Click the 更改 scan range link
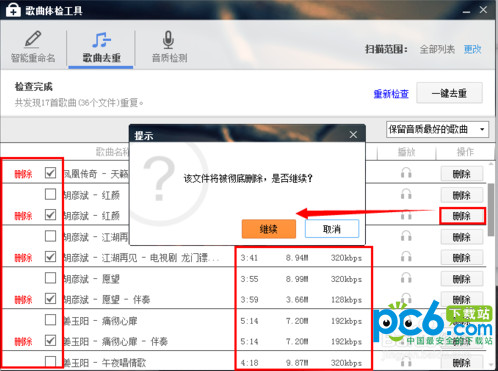 click(472, 49)
